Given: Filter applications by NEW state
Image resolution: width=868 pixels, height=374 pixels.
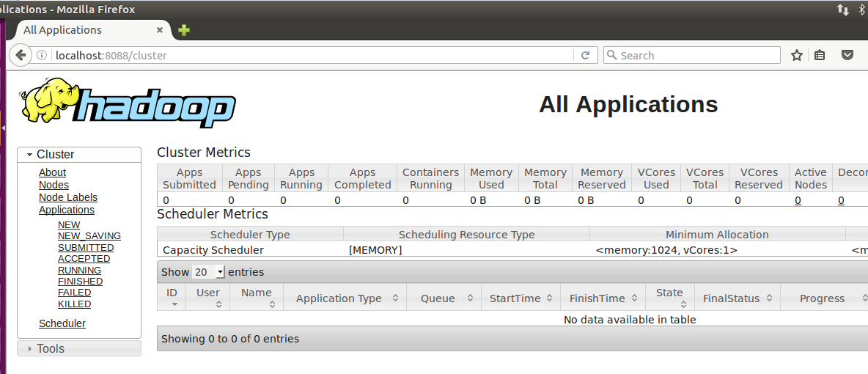Looking at the screenshot, I should click(69, 225).
